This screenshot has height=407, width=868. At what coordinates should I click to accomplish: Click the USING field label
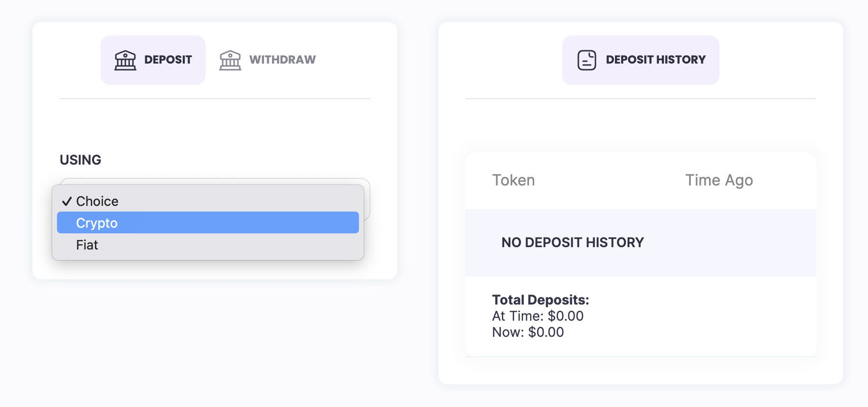coord(81,160)
